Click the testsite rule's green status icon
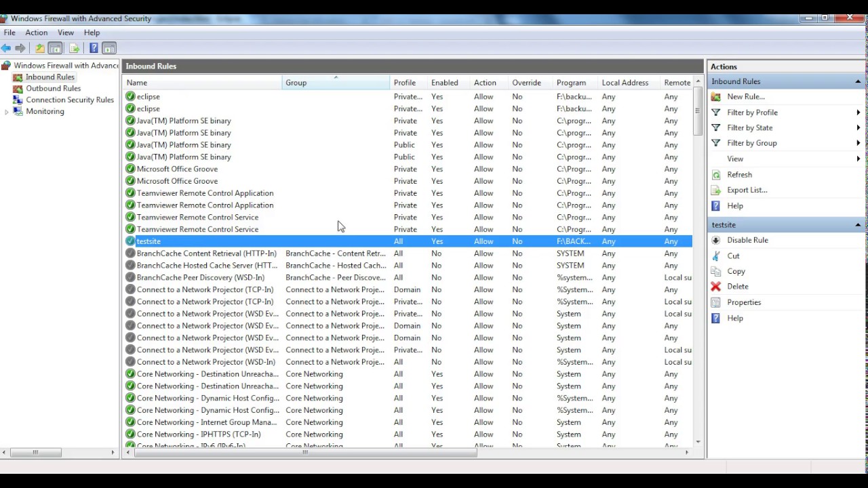The width and height of the screenshot is (868, 488). (x=130, y=241)
